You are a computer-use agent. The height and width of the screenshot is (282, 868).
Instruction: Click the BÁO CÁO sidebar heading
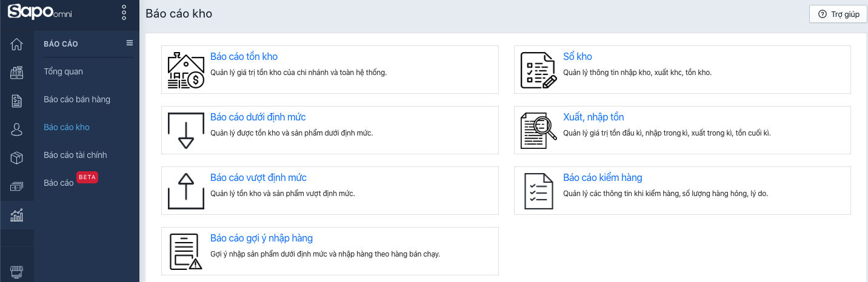61,44
